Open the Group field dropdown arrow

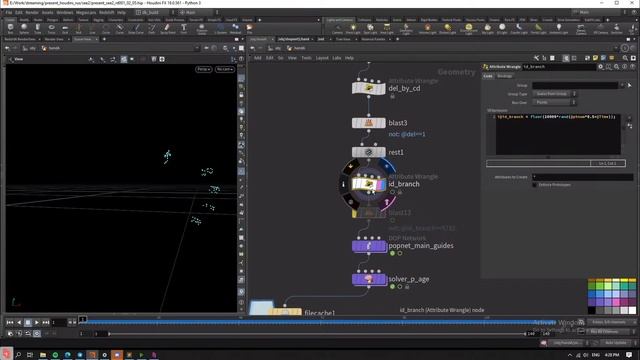[622, 85]
